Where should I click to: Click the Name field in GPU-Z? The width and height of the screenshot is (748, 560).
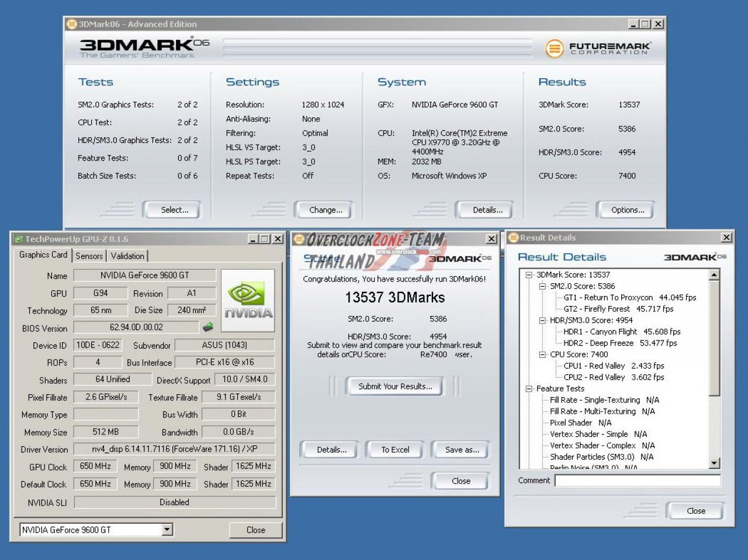click(144, 275)
